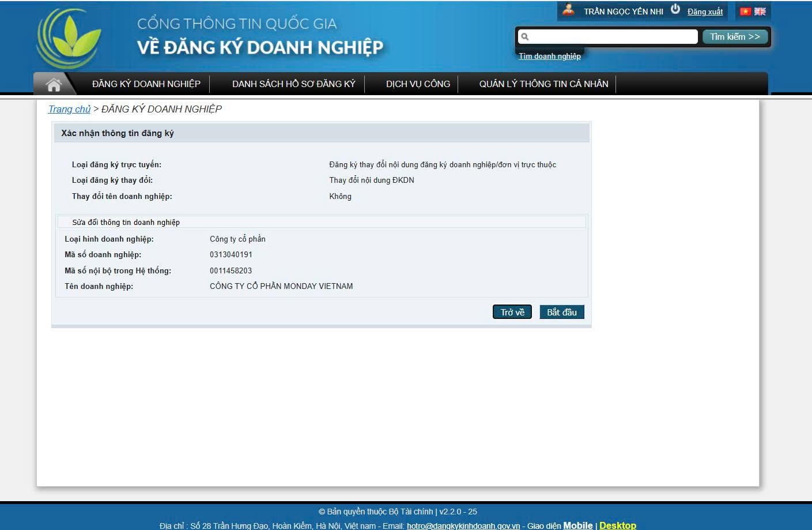Click the hotro@dangkykinhdoanh.gov.vn email link
Screen dimensions: 812x530
tap(463, 525)
